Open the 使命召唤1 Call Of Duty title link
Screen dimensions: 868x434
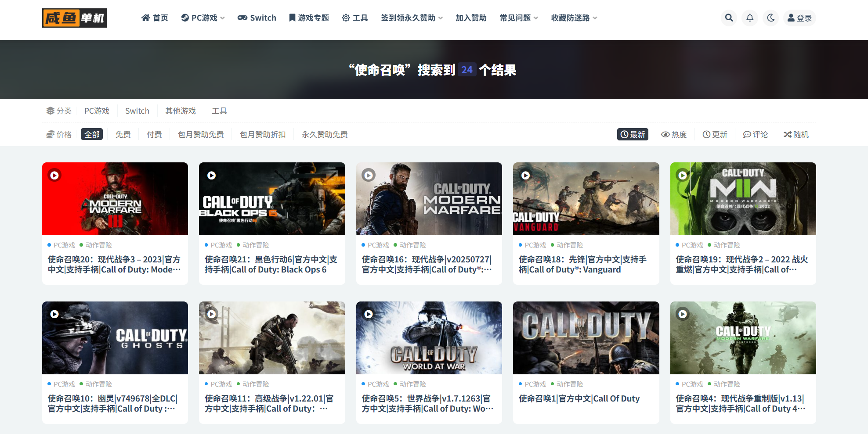579,398
